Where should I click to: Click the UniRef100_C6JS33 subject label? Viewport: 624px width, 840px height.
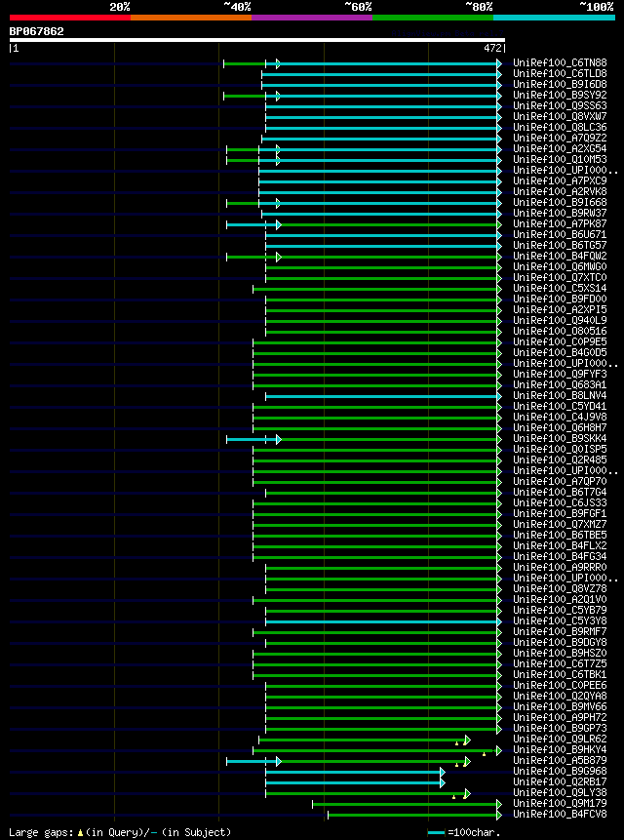click(x=560, y=502)
